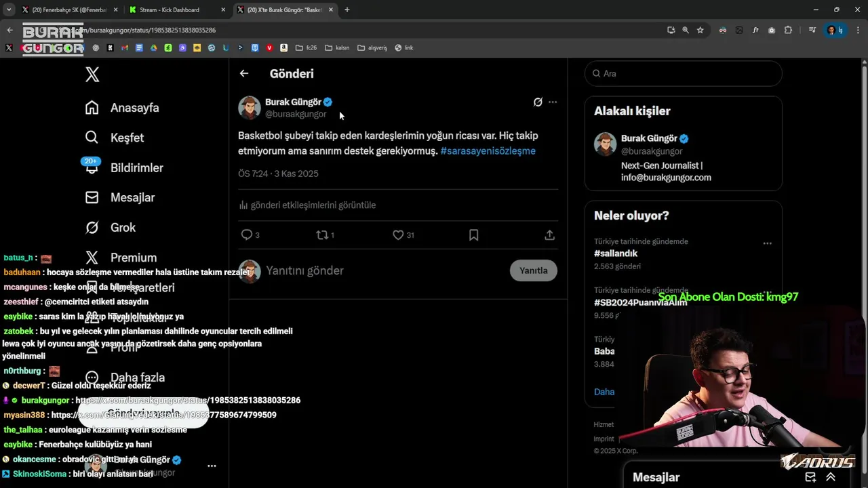Open the Google Drive bookmark

pos(154,47)
